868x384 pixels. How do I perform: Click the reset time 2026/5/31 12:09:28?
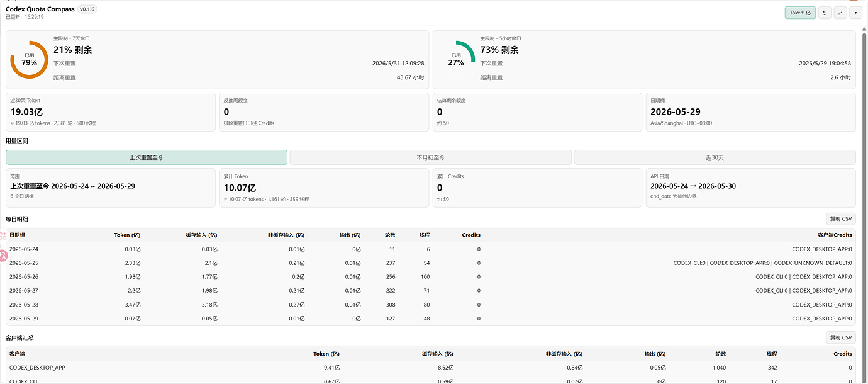click(398, 64)
